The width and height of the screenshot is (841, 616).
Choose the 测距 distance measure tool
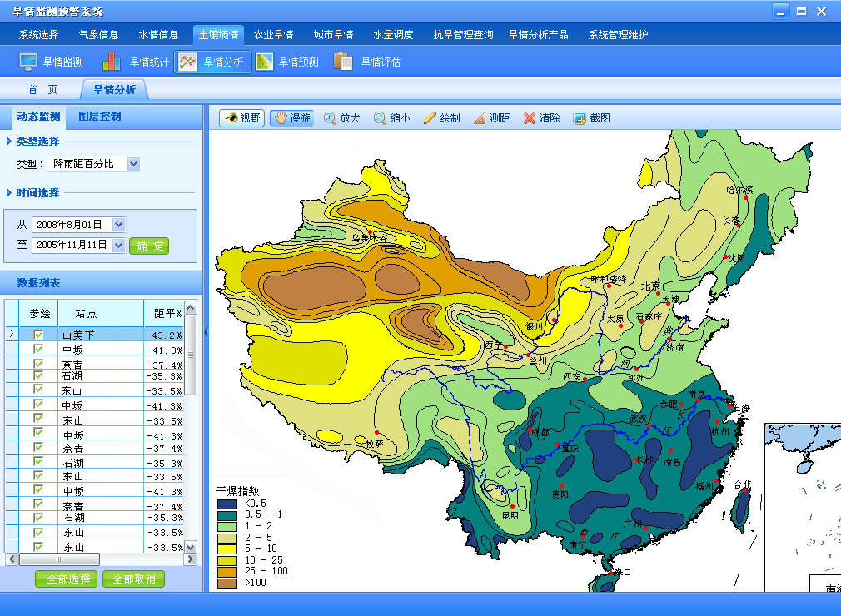491,118
